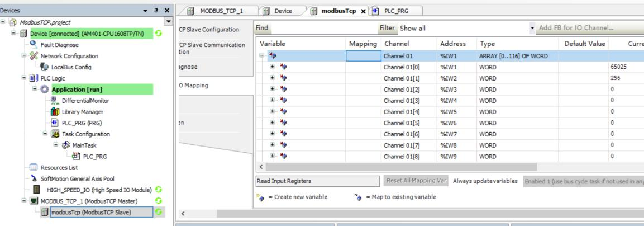This screenshot has width=644, height=226.
Task: Click the Network Configuration icon in tree
Action: coord(31,56)
